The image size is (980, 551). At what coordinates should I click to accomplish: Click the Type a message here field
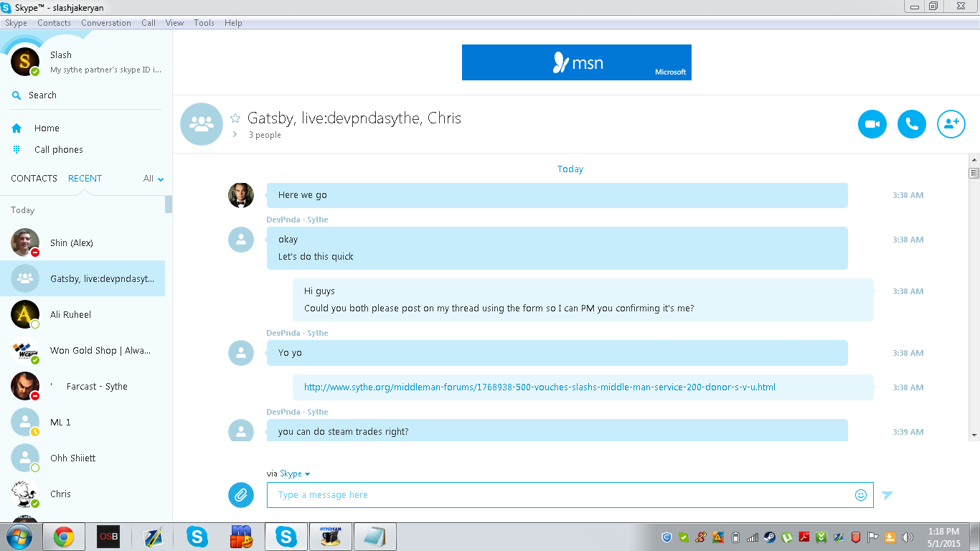click(x=570, y=495)
